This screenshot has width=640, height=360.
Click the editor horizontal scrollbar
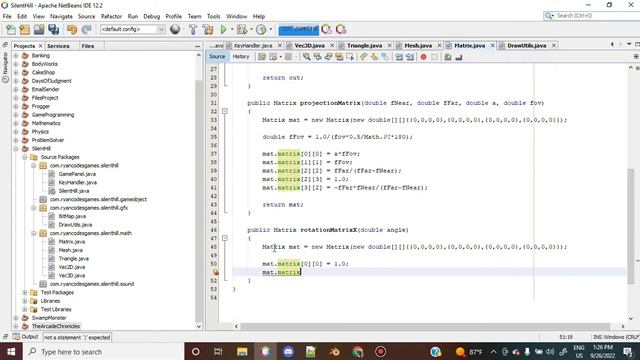425,326
